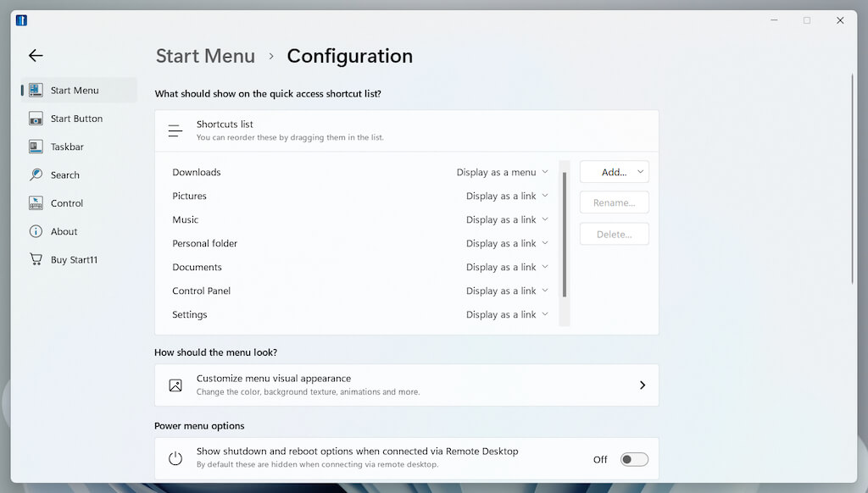Open Customize menu visual appearance
This screenshot has height=493, width=868.
[406, 385]
